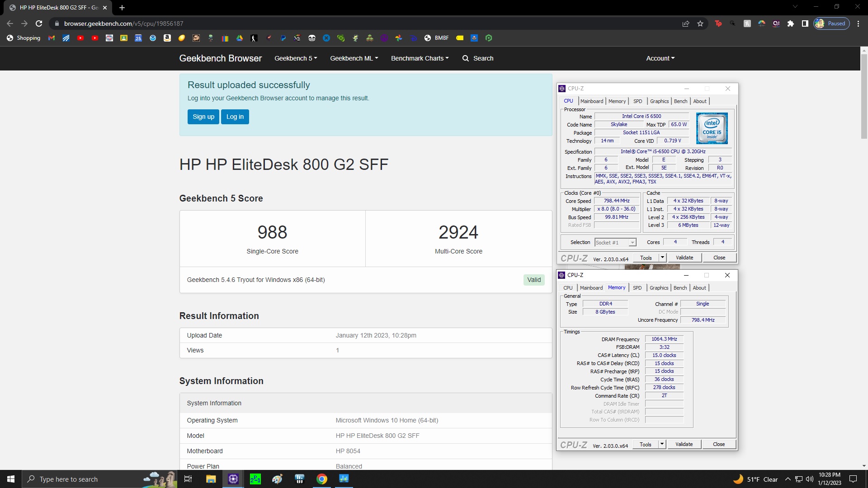Image resolution: width=868 pixels, height=488 pixels.
Task: Open the red Tp extension icon
Action: coord(718,23)
